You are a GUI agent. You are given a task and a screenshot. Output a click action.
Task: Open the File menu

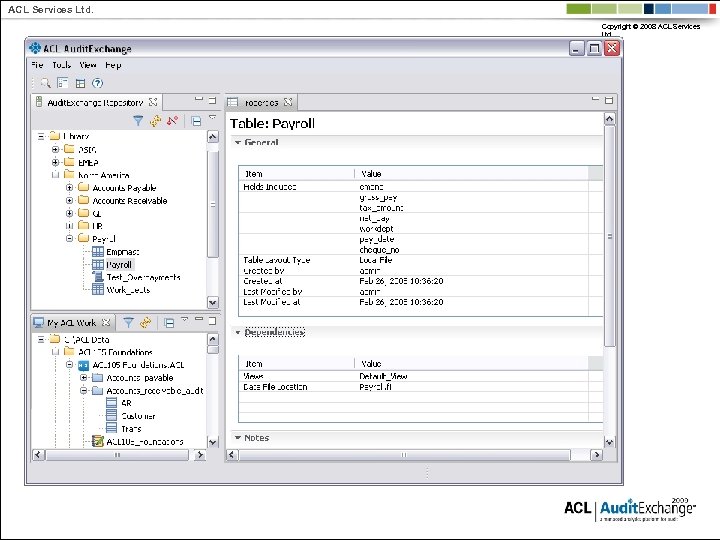coord(37,65)
